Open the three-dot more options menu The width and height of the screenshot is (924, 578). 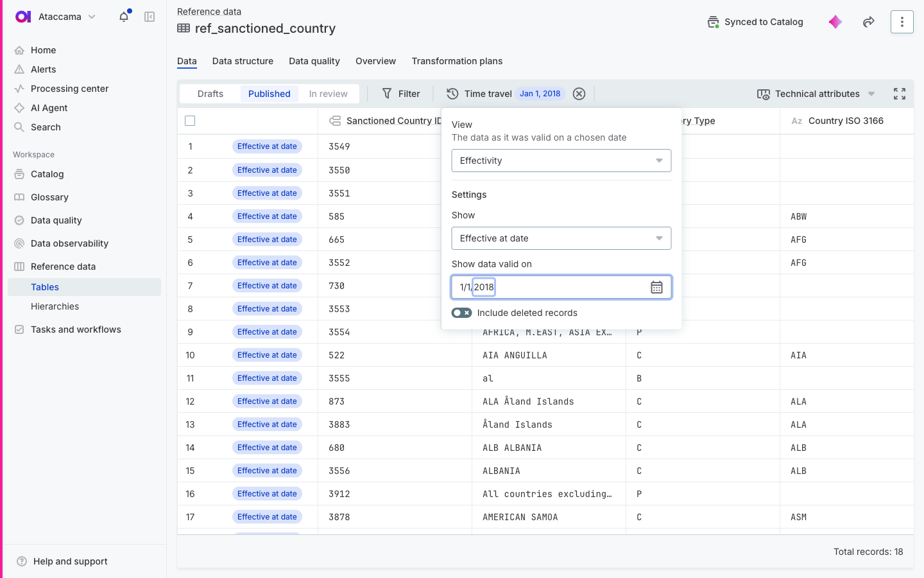(x=902, y=22)
